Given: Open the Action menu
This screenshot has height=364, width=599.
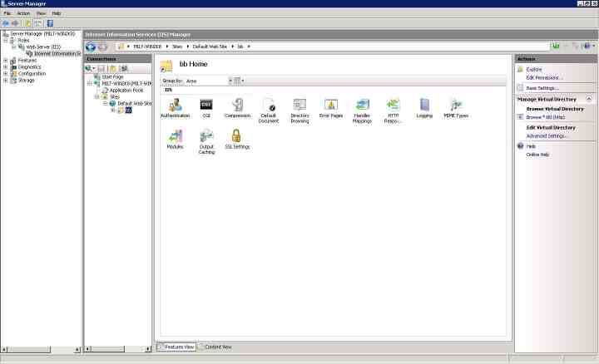Looking at the screenshot, I should pos(23,13).
